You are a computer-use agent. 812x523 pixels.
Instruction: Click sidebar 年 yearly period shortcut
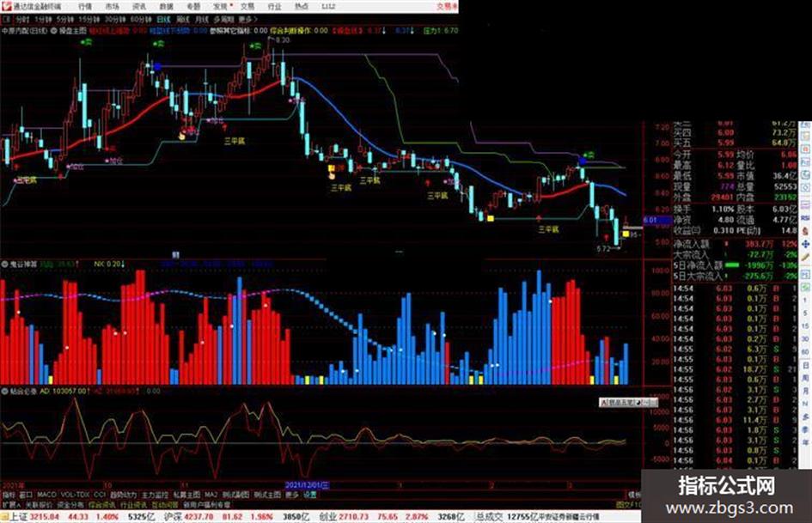805,443
